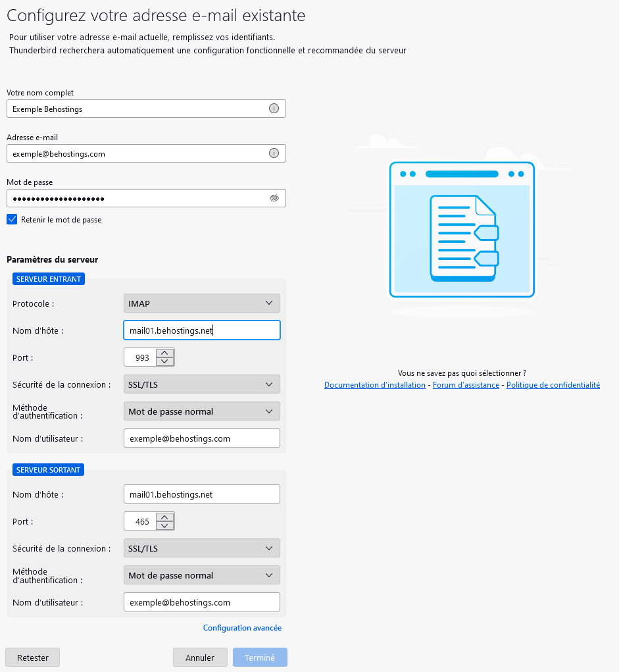Click outgoing port number field 465

[140, 521]
